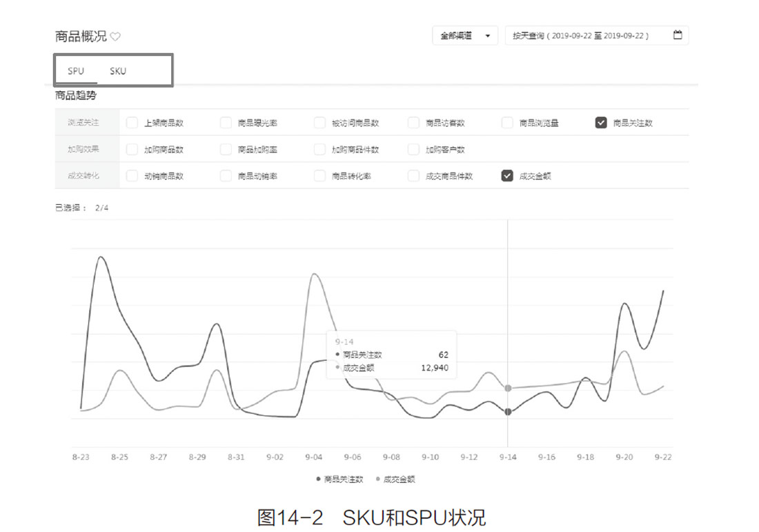Expand the 全部渠道 channel dropdown
This screenshot has height=532, width=759.
(x=464, y=36)
